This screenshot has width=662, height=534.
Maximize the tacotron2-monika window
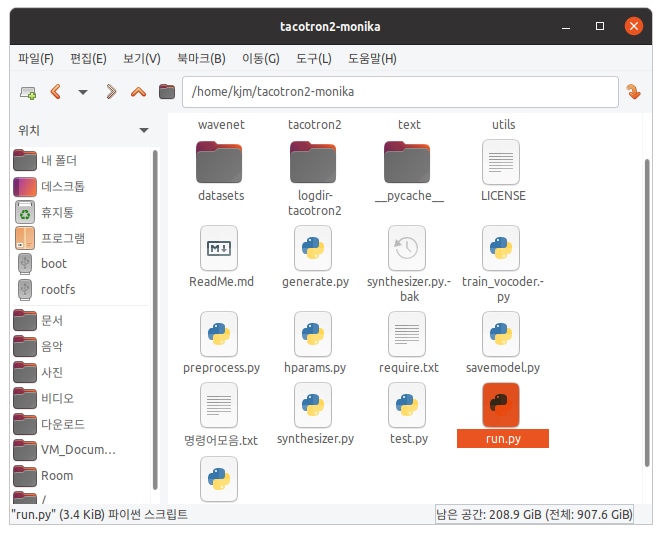(600, 26)
